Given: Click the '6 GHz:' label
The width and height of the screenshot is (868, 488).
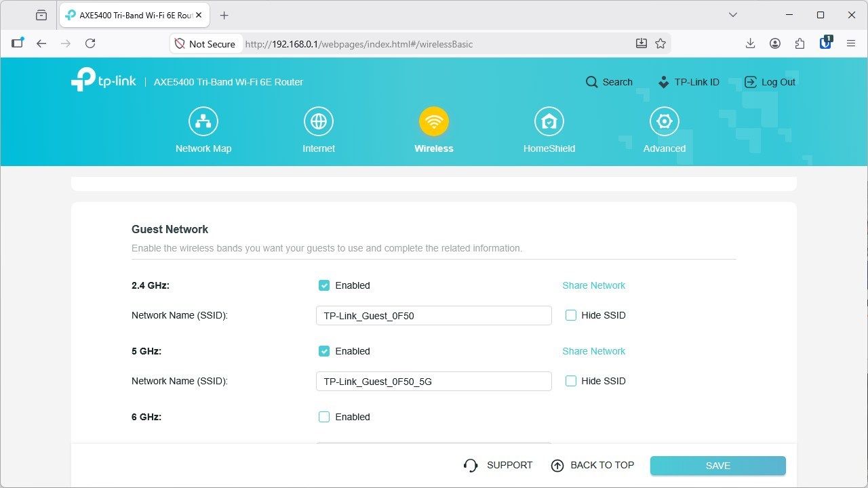Looking at the screenshot, I should tap(146, 417).
